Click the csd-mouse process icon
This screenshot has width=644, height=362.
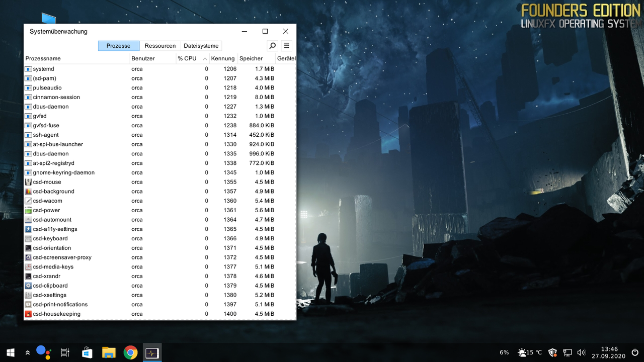(x=29, y=182)
